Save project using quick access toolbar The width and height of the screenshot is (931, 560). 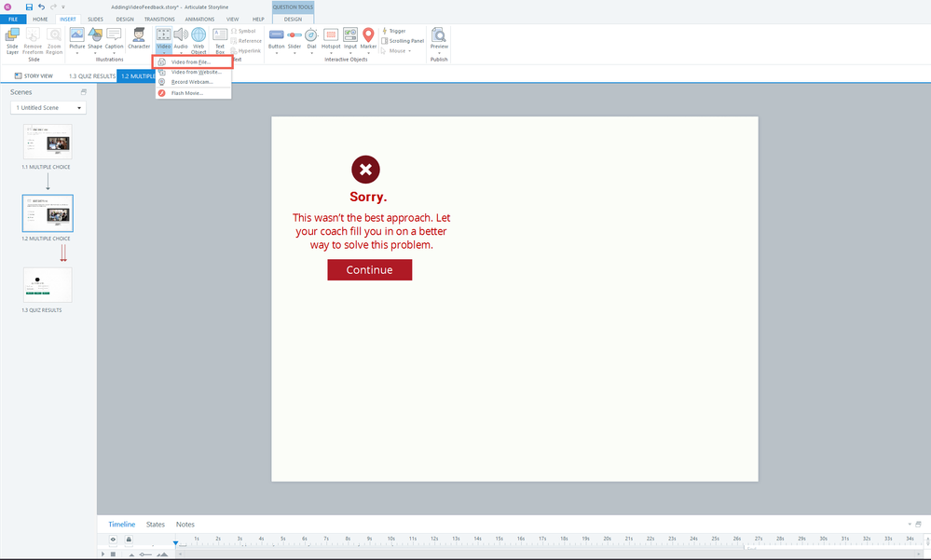pos(29,7)
